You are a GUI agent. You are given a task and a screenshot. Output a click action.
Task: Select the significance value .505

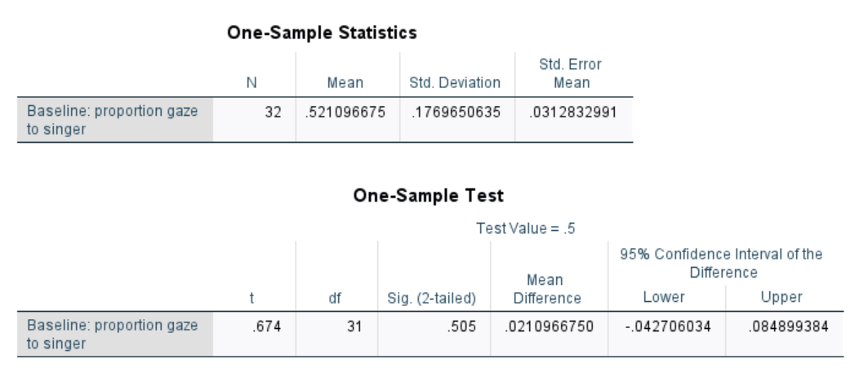[461, 326]
